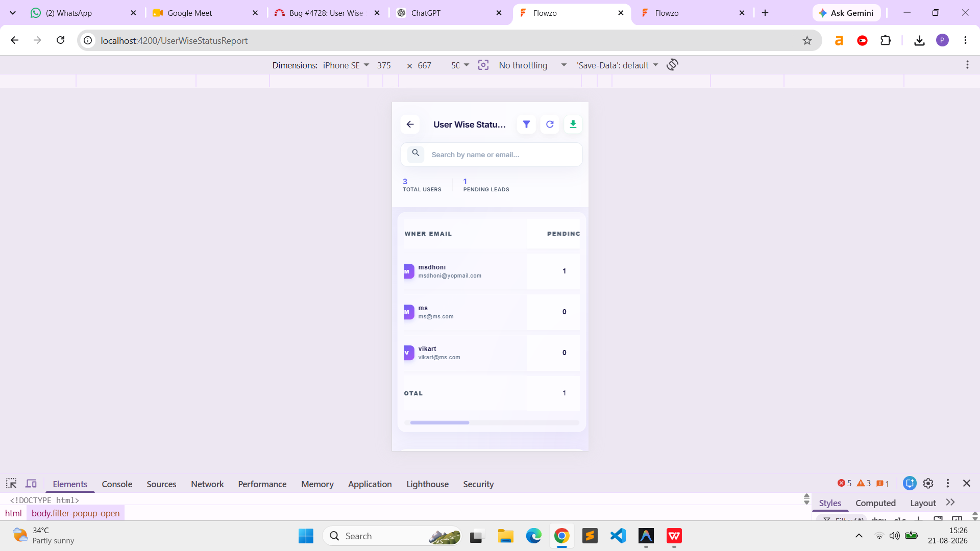The image size is (980, 551).
Task: Toggle the device toolbar icon in DevTools
Action: tap(31, 484)
